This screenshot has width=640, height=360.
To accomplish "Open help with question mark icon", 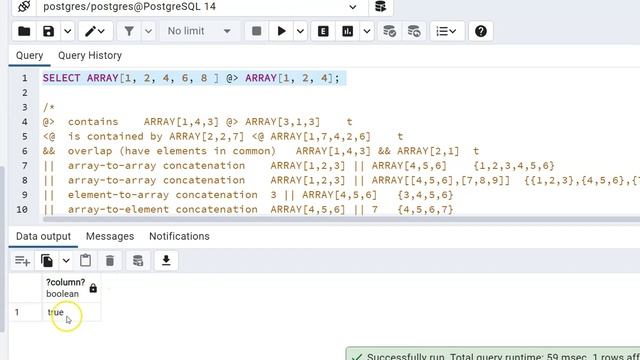I will (x=480, y=31).
